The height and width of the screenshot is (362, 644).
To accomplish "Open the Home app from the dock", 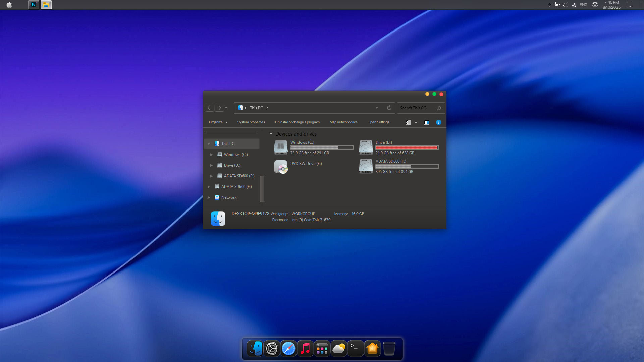I will pos(372,348).
